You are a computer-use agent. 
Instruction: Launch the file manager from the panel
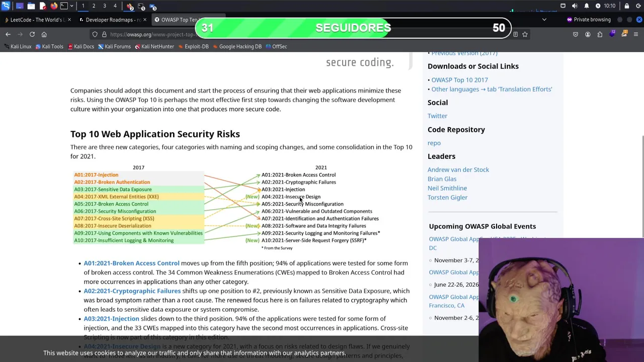click(31, 6)
